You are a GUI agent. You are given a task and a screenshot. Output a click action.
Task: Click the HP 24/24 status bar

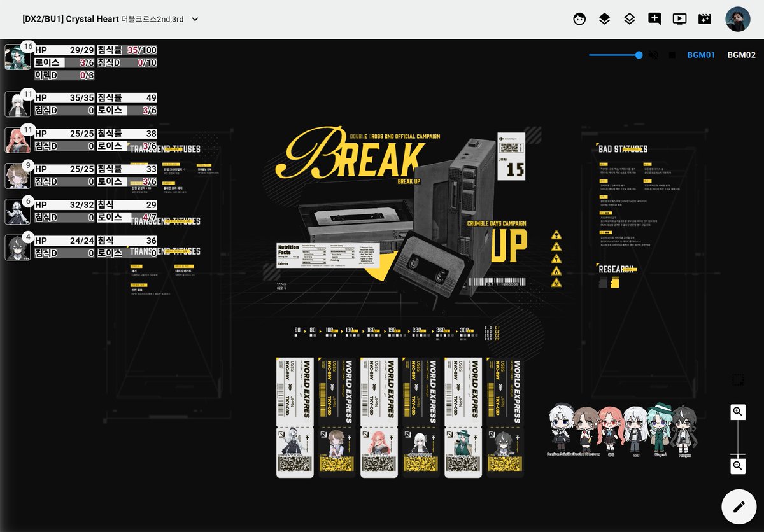pyautogui.click(x=64, y=241)
